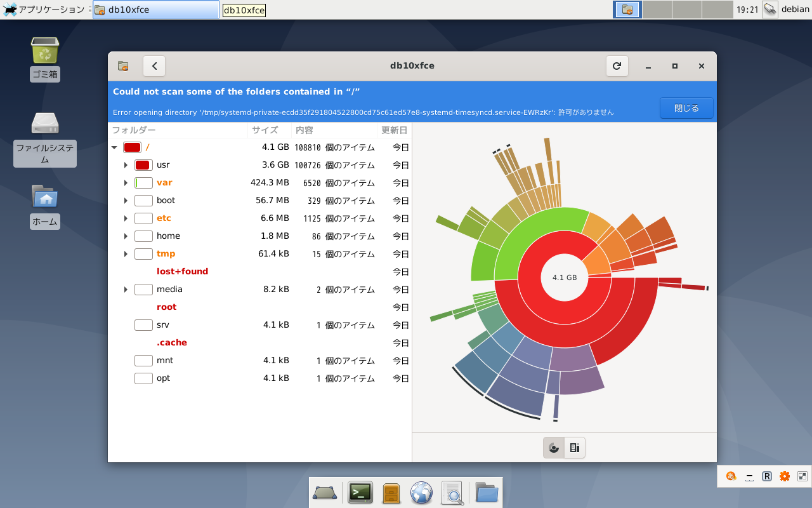Expand the usr folder row
Image resolution: width=812 pixels, height=508 pixels.
(126, 164)
